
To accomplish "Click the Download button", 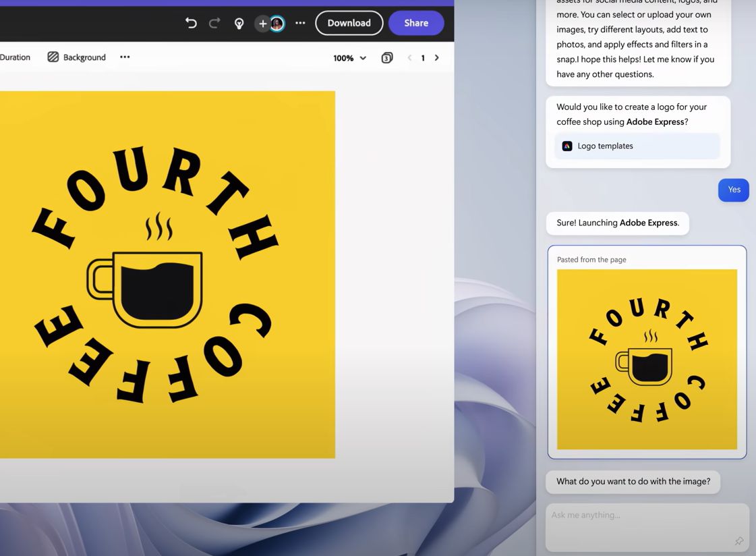I will tap(349, 23).
